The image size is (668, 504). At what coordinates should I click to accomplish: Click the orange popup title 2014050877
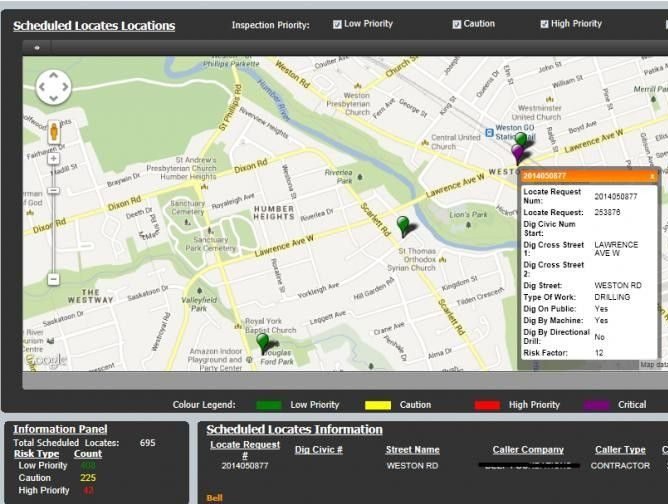click(544, 176)
